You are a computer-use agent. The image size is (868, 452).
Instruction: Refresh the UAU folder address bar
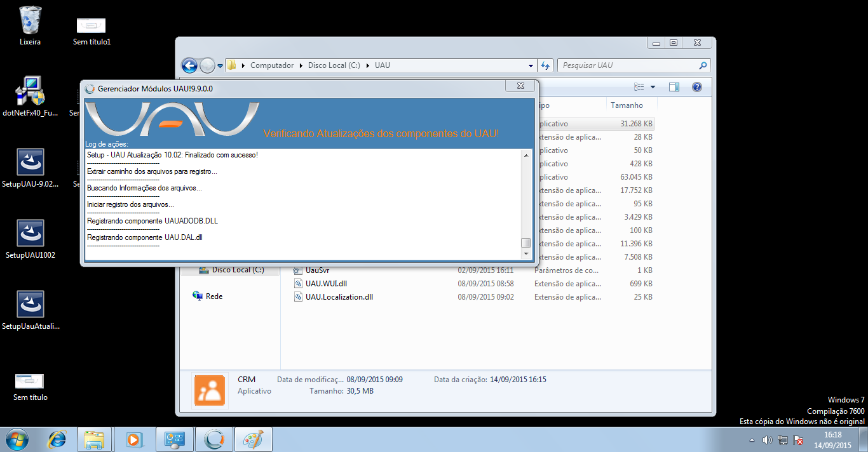pyautogui.click(x=545, y=65)
